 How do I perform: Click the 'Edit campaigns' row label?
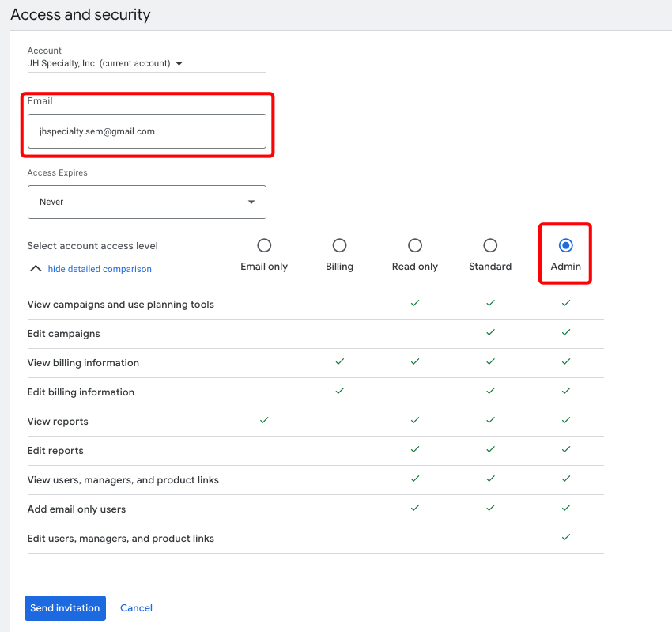pyautogui.click(x=63, y=334)
